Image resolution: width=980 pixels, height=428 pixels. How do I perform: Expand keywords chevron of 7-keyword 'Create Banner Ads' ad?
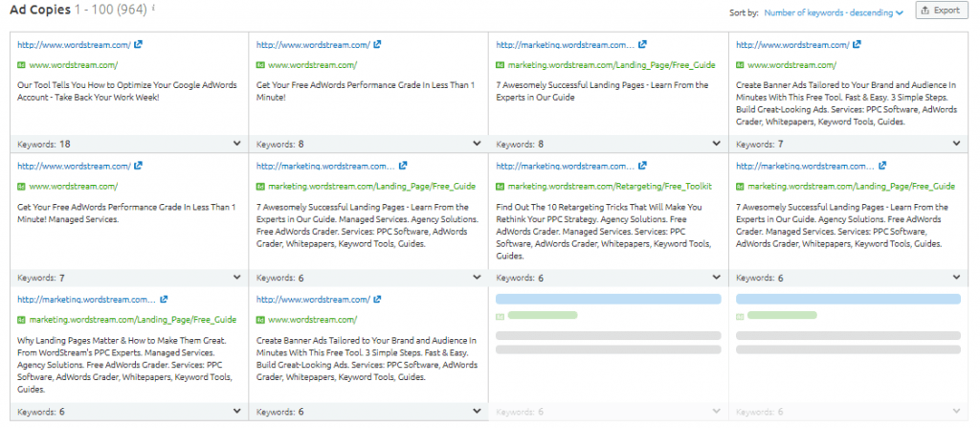pos(956,144)
